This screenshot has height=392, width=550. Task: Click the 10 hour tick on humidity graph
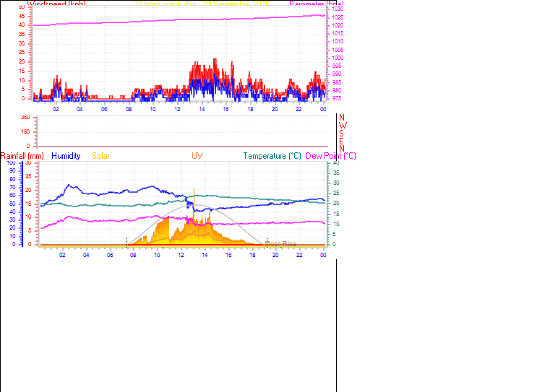tap(157, 255)
